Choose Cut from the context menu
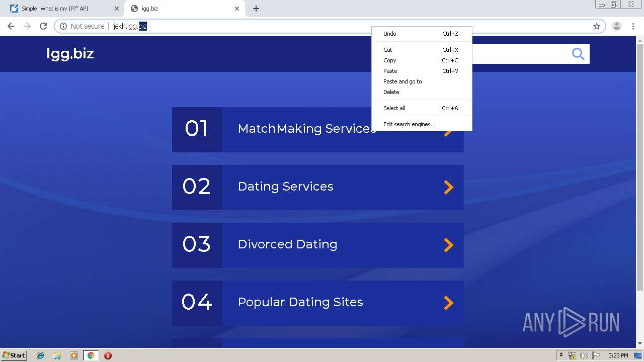Screen dimensions: 644x362 (x=422, y=50)
